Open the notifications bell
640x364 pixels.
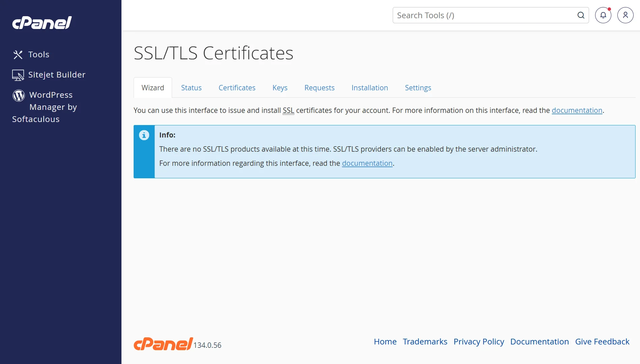pos(603,15)
